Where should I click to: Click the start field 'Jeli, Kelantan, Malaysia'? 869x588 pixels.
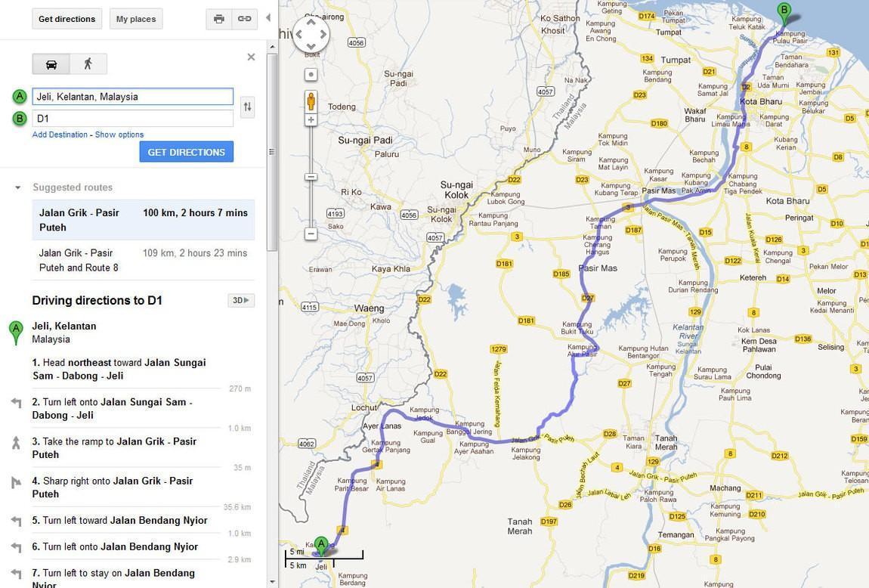[133, 97]
